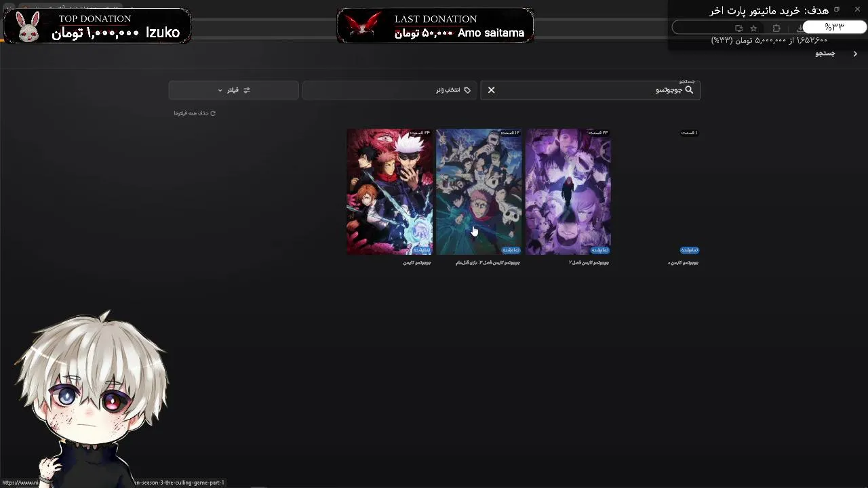Click the تمام‌شده badge on the season 2 poster
This screenshot has height=488, width=868.
point(600,250)
